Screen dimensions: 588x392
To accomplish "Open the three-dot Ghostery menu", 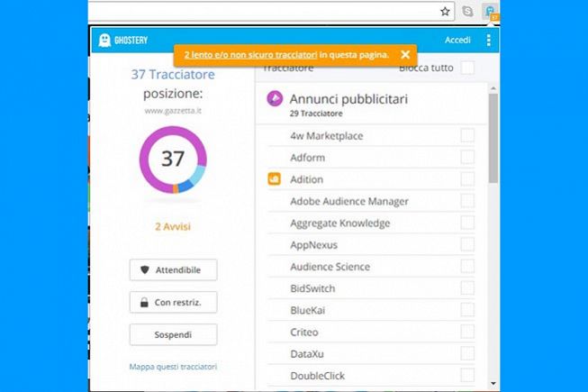I will (x=488, y=41).
